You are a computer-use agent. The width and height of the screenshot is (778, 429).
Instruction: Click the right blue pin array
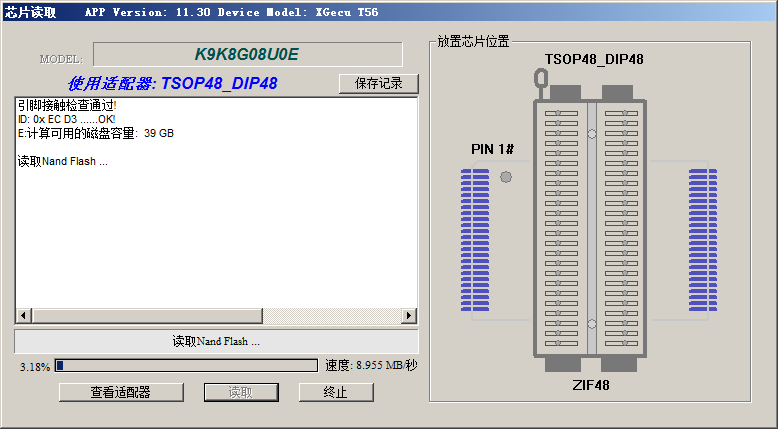coord(703,241)
